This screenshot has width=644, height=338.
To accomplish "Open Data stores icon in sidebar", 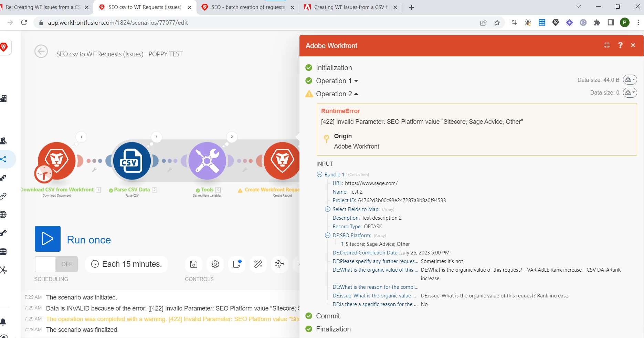I will point(3,252).
